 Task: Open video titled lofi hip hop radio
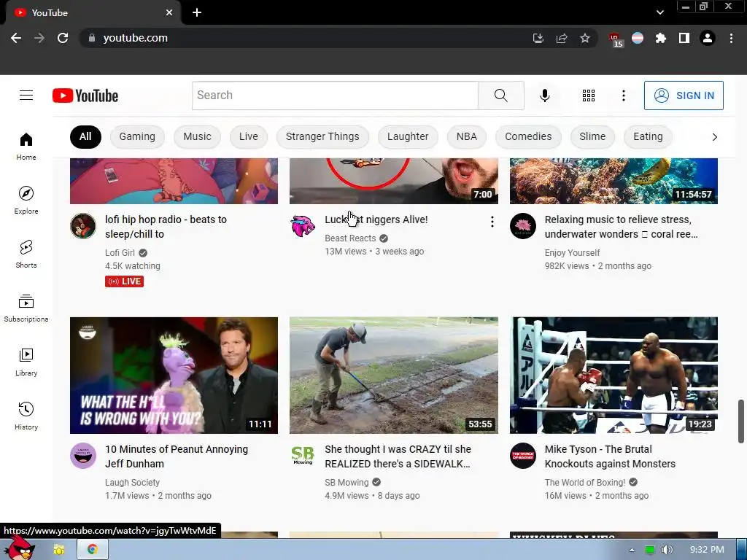166,227
